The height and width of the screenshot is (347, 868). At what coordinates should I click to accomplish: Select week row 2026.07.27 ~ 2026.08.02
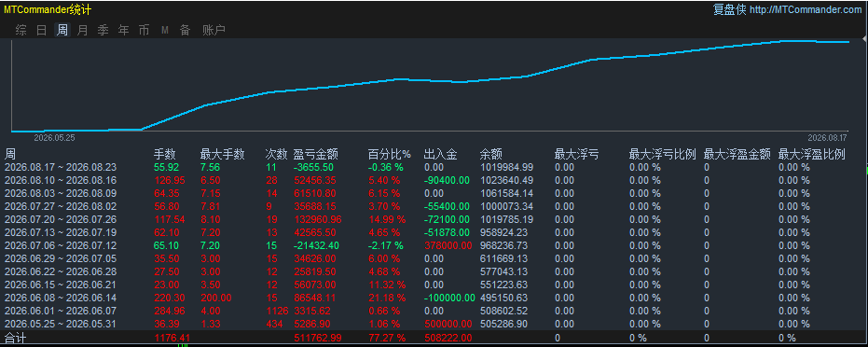click(434, 206)
